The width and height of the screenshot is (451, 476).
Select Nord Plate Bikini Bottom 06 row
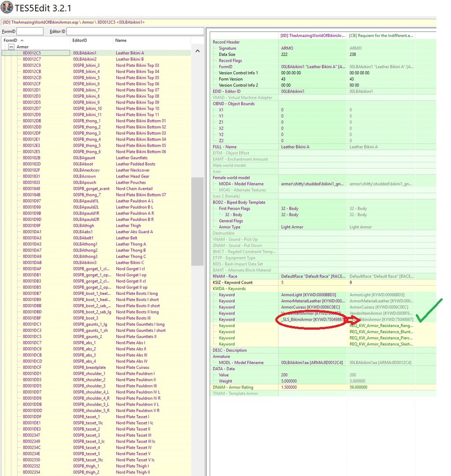[96, 152]
